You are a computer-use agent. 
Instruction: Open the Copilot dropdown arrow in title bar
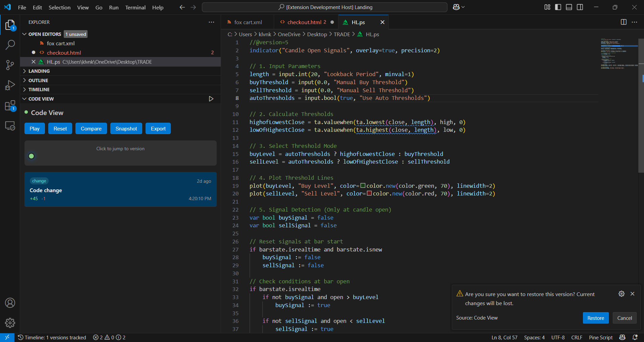463,7
